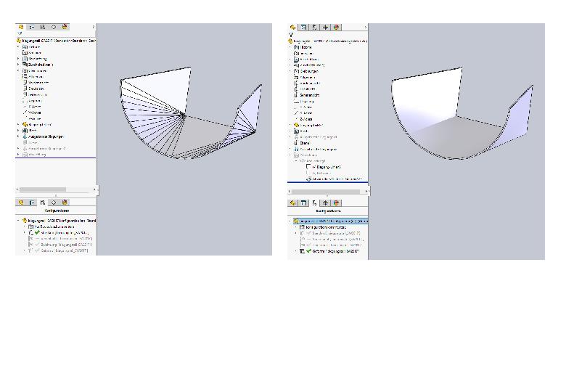Click horizontal scrollbar in right feature tree
566x392 pixels.
click(x=326, y=192)
